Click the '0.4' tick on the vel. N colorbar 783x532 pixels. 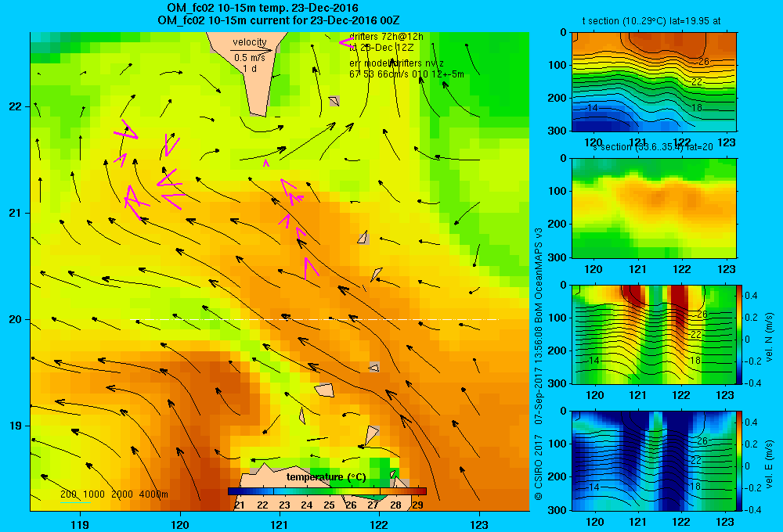coord(751,296)
